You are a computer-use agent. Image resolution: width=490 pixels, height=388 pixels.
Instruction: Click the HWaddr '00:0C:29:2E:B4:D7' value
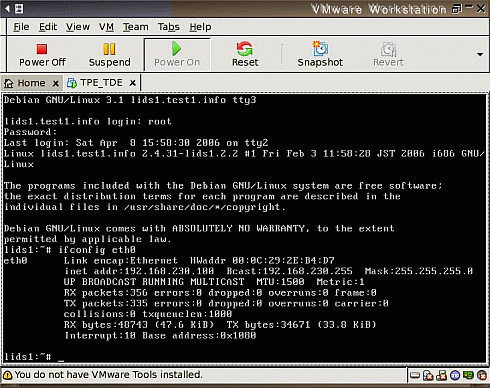[x=283, y=260]
